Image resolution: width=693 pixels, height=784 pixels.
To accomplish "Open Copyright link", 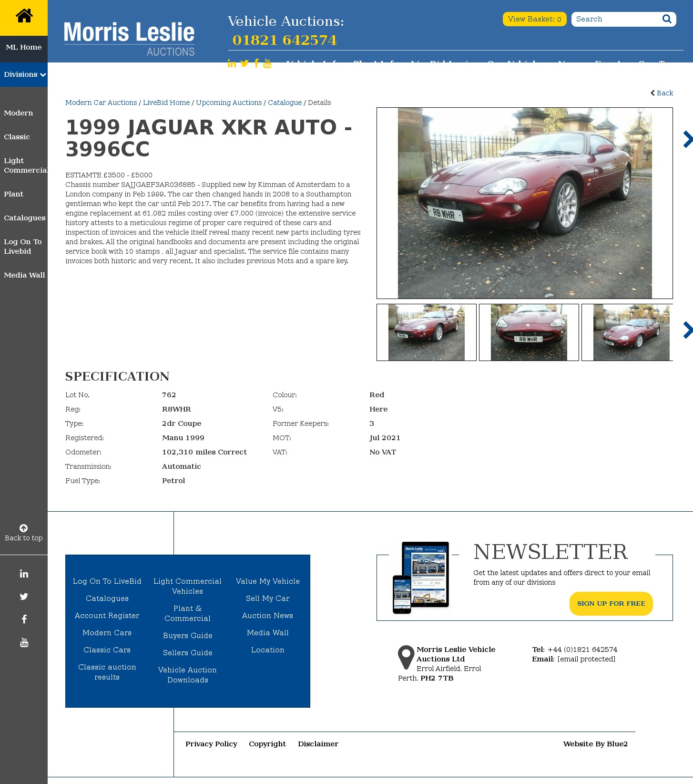I will [x=267, y=744].
